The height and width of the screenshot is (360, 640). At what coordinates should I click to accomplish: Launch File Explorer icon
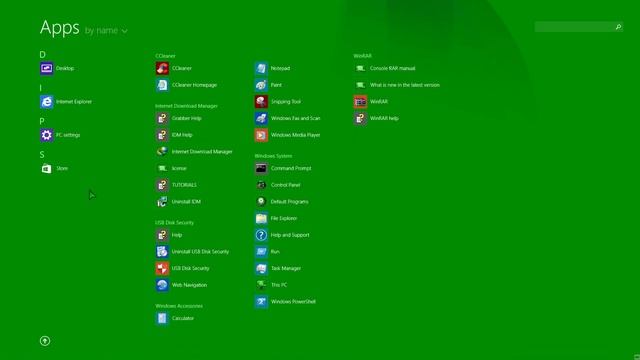coord(261,218)
